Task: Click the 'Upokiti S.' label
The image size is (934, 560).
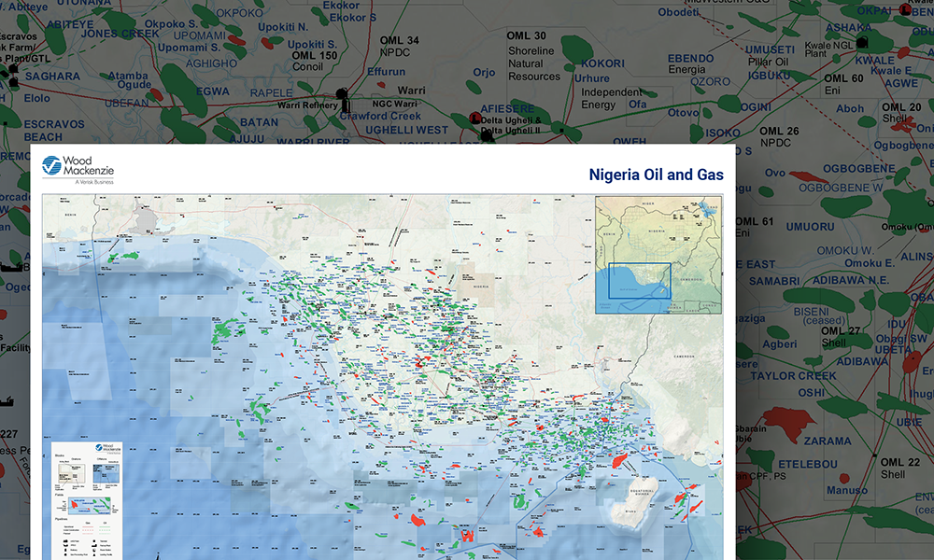Action: coord(312,44)
